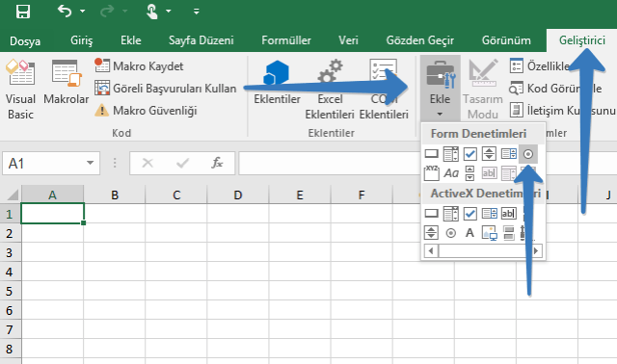Insert Form Control Option Button

pos(528,154)
